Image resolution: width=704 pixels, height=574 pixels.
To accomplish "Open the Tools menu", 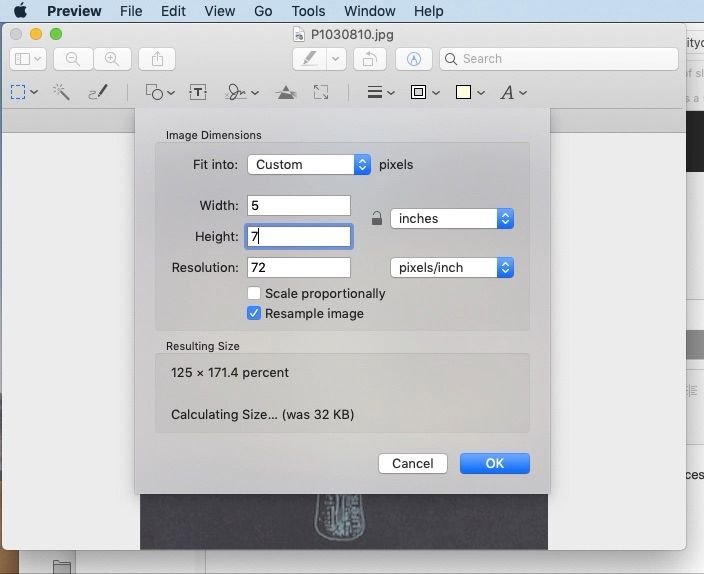I will pos(308,11).
